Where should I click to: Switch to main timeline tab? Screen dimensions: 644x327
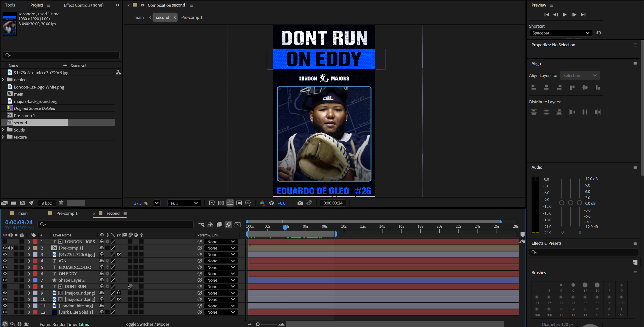click(x=23, y=213)
